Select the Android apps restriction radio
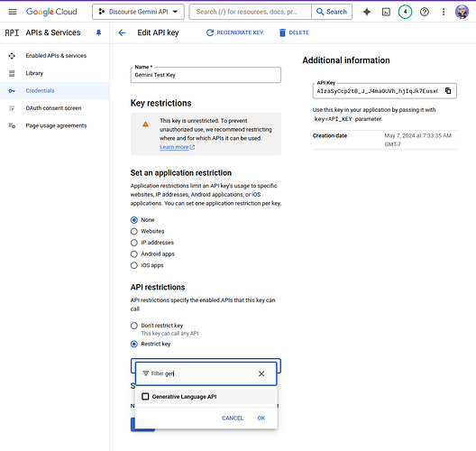The width and height of the screenshot is (476, 451). (x=133, y=254)
